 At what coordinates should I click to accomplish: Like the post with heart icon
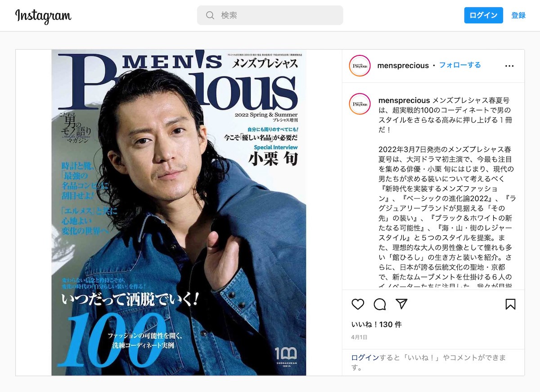358,304
